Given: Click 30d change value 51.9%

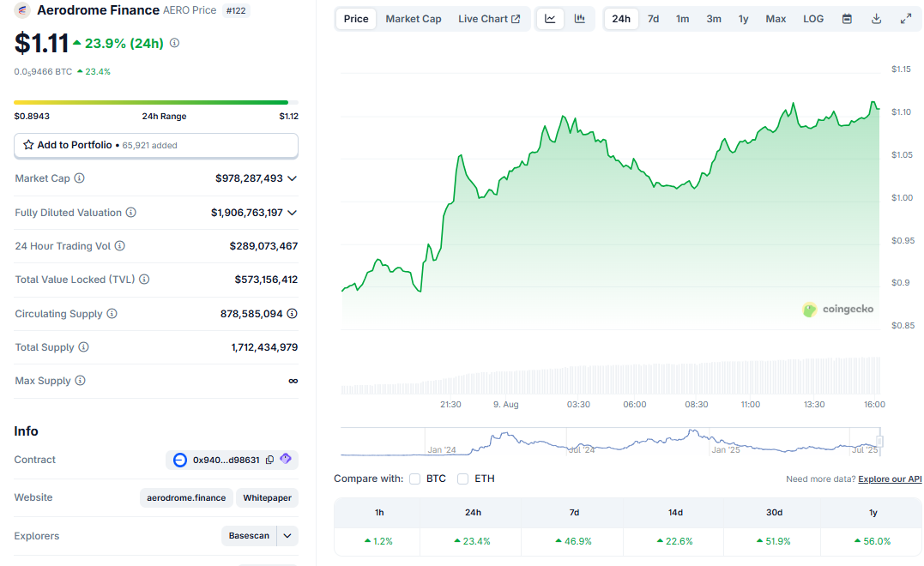Looking at the screenshot, I should pos(775,541).
